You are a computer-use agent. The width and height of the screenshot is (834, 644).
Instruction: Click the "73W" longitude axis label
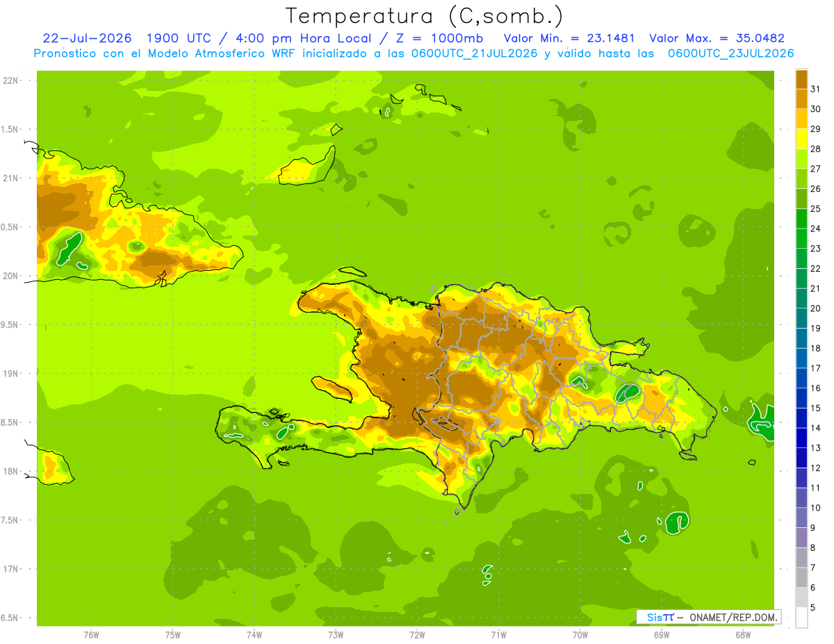pyautogui.click(x=336, y=634)
